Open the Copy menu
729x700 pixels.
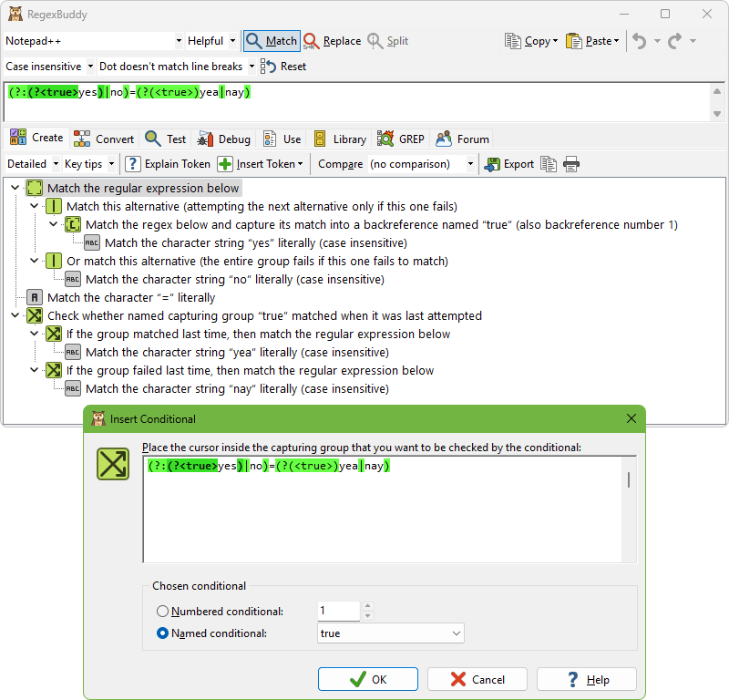pos(531,41)
